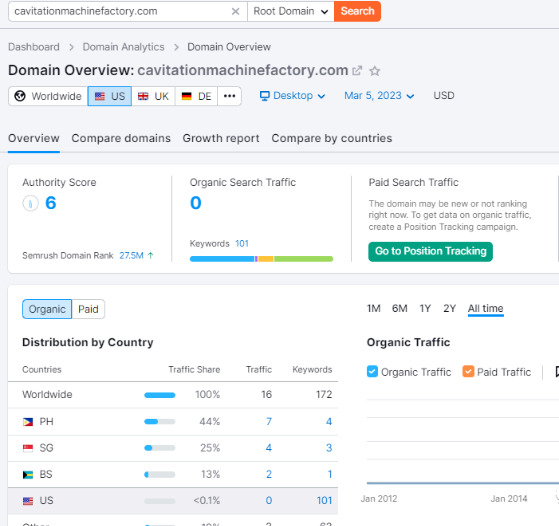Screen dimensions: 559x526
Task: Select the Worldwide database option
Action: click(48, 96)
